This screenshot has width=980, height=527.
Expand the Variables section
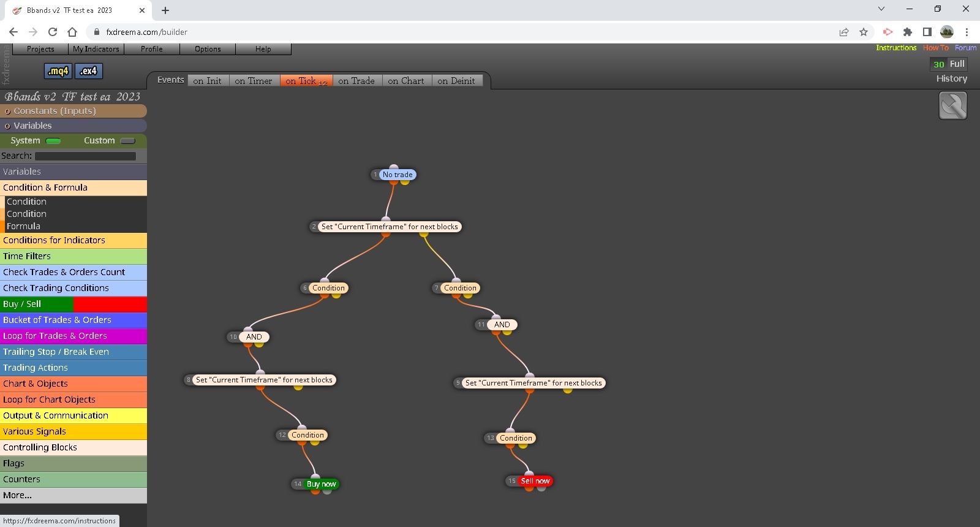pos(73,126)
